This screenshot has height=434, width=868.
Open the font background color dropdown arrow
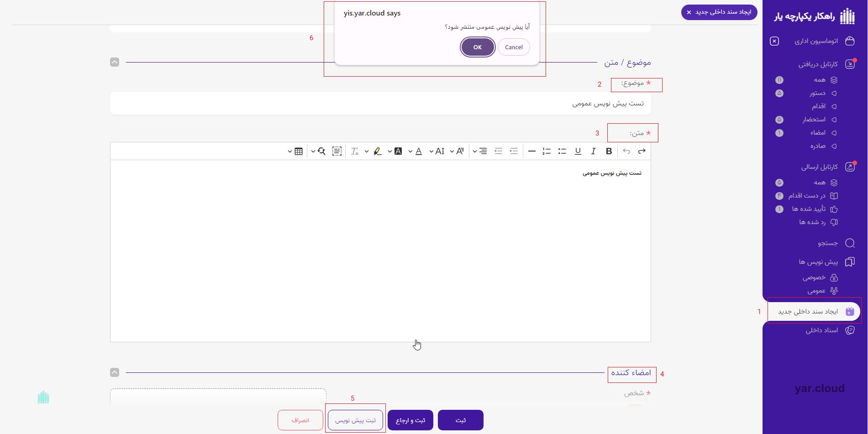(x=389, y=151)
